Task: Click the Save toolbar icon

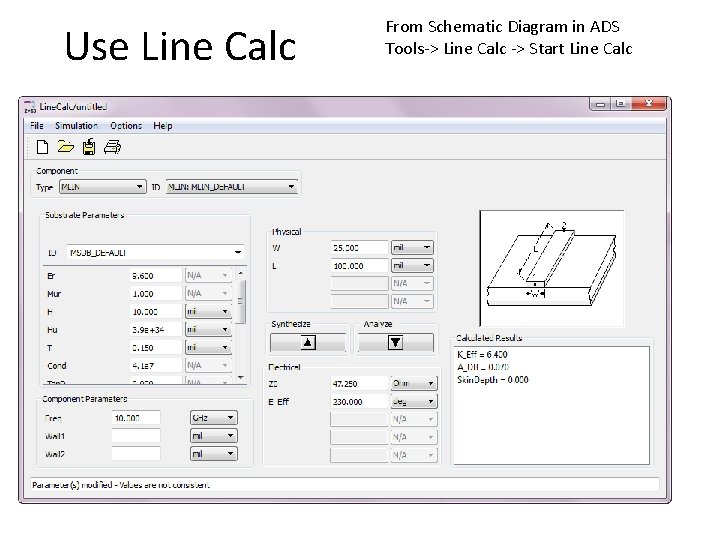Action: 89,147
